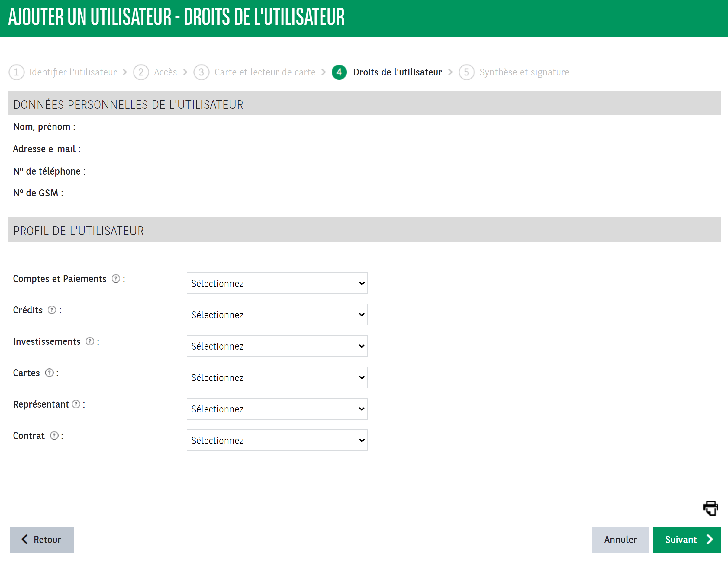Show help for Représentant field
The height and width of the screenshot is (564, 728).
coord(76,404)
